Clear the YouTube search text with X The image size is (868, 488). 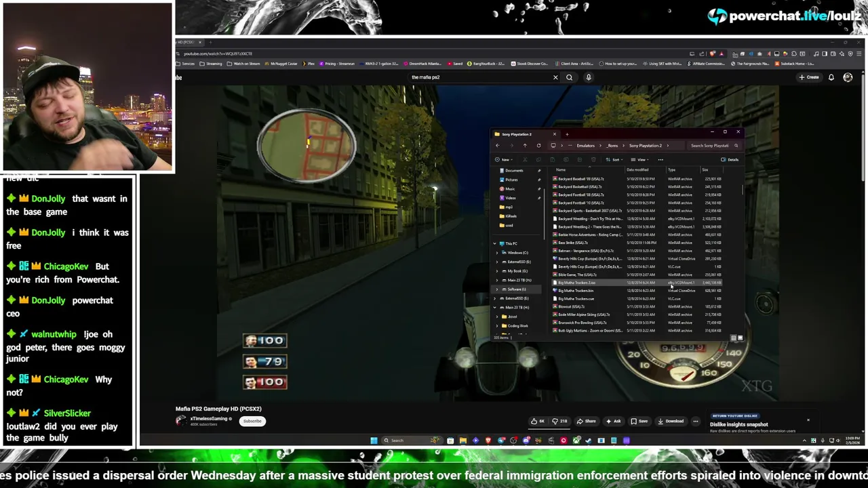(555, 77)
